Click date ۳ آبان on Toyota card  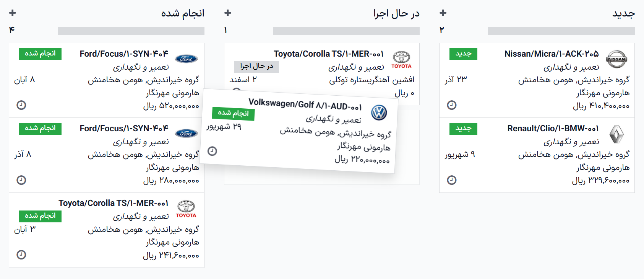(x=25, y=229)
